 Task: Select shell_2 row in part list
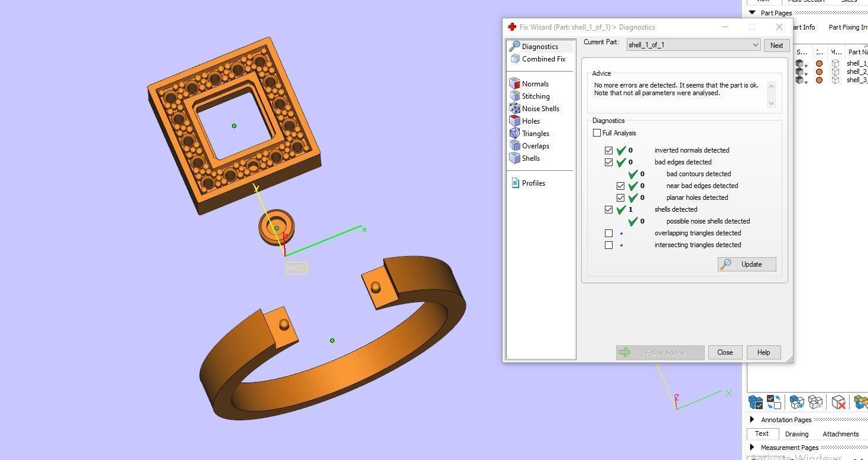tap(857, 72)
